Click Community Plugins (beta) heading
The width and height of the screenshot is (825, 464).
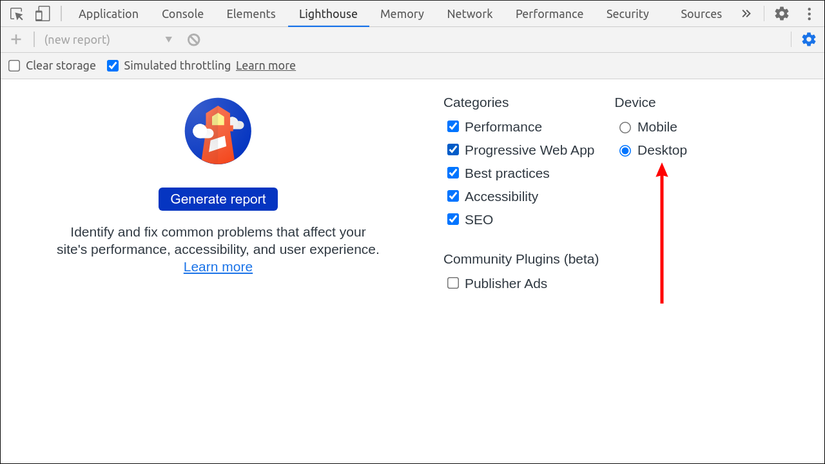click(x=521, y=259)
